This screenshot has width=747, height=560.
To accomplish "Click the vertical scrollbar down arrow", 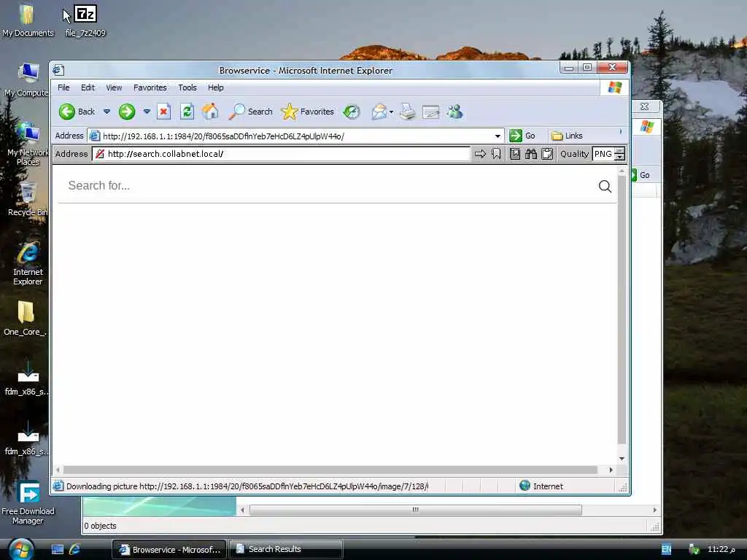I will (622, 459).
